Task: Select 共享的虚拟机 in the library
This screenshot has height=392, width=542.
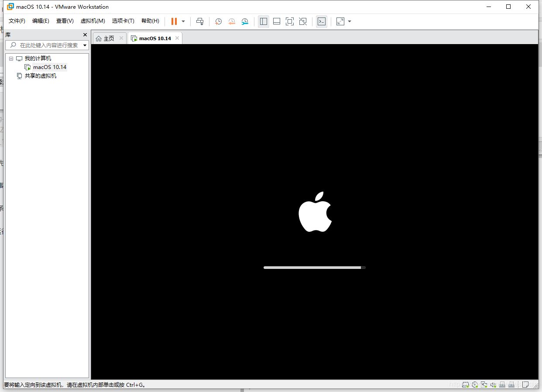Action: 40,76
